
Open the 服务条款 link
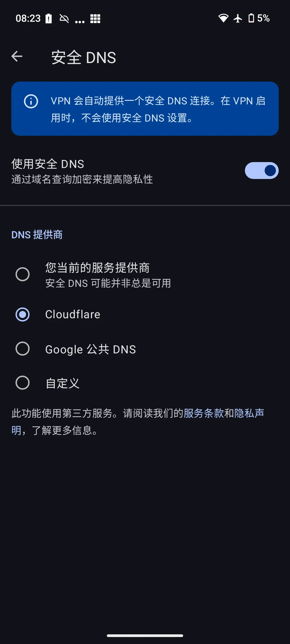pyautogui.click(x=204, y=413)
